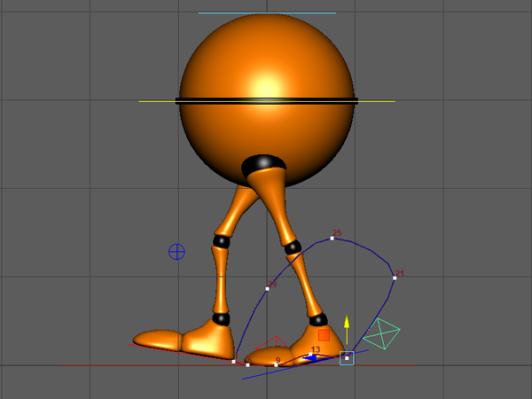Click the yellow line control left of sphere

click(x=157, y=101)
